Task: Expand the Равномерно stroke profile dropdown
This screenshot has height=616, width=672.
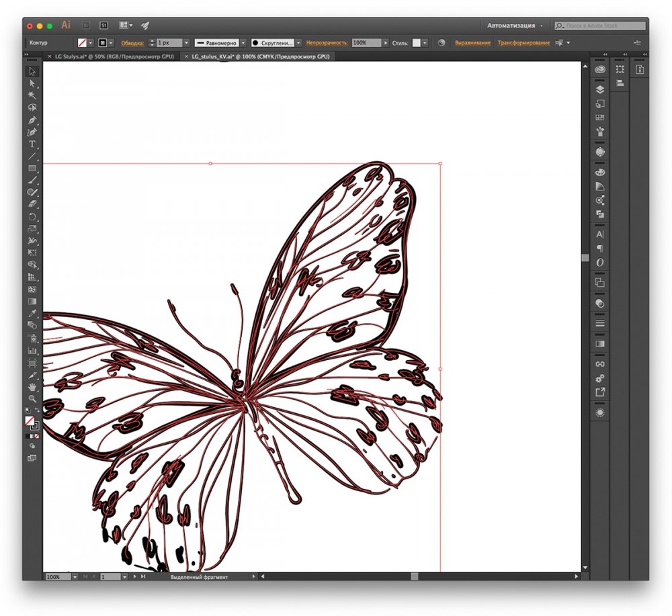Action: tap(243, 43)
